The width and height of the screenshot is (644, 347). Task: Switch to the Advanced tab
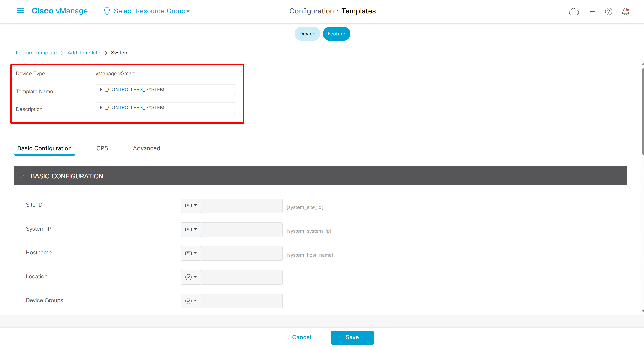click(x=147, y=148)
